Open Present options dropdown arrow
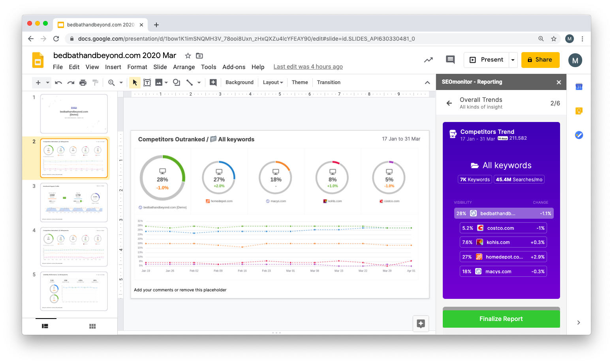613x364 pixels. pyautogui.click(x=513, y=60)
